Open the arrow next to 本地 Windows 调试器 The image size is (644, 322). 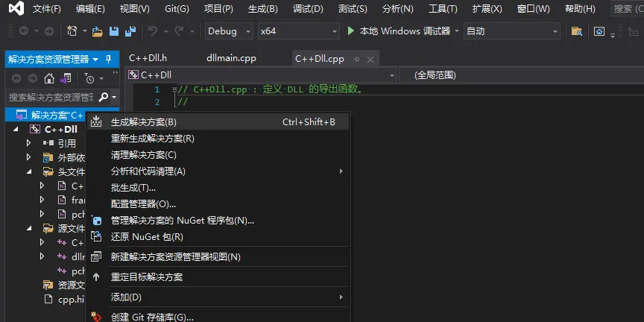457,31
